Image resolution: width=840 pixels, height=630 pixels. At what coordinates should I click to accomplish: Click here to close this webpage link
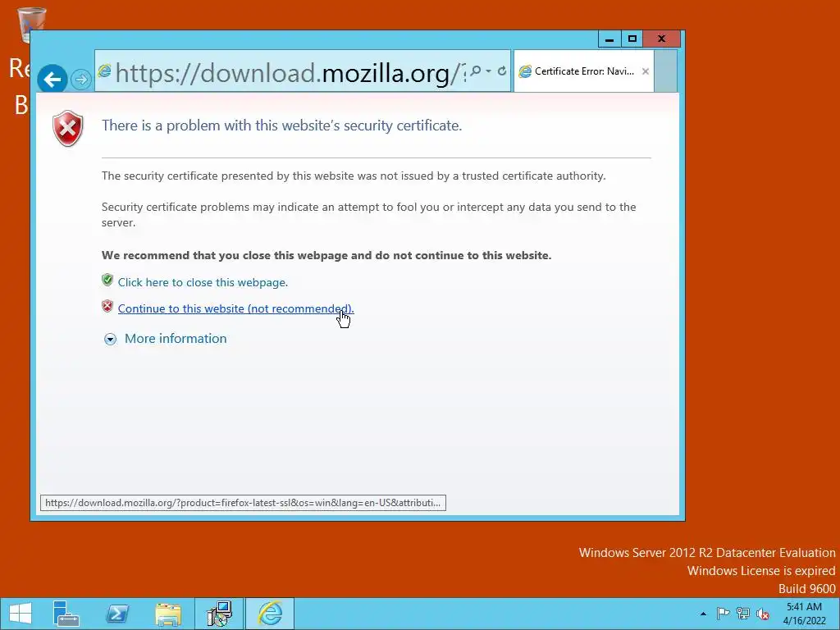coord(203,282)
